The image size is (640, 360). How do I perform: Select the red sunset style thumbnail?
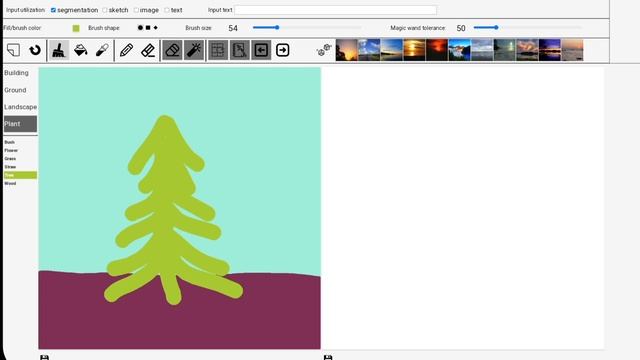coord(437,50)
